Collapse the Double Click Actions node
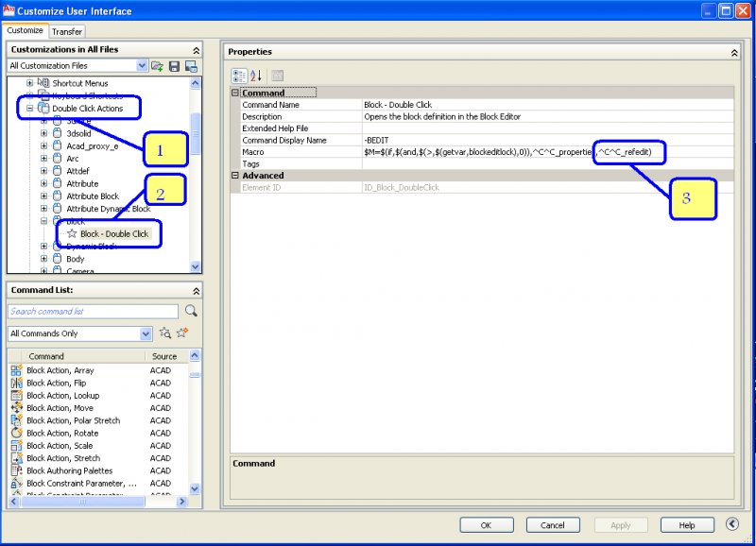756x546 pixels. (30, 108)
